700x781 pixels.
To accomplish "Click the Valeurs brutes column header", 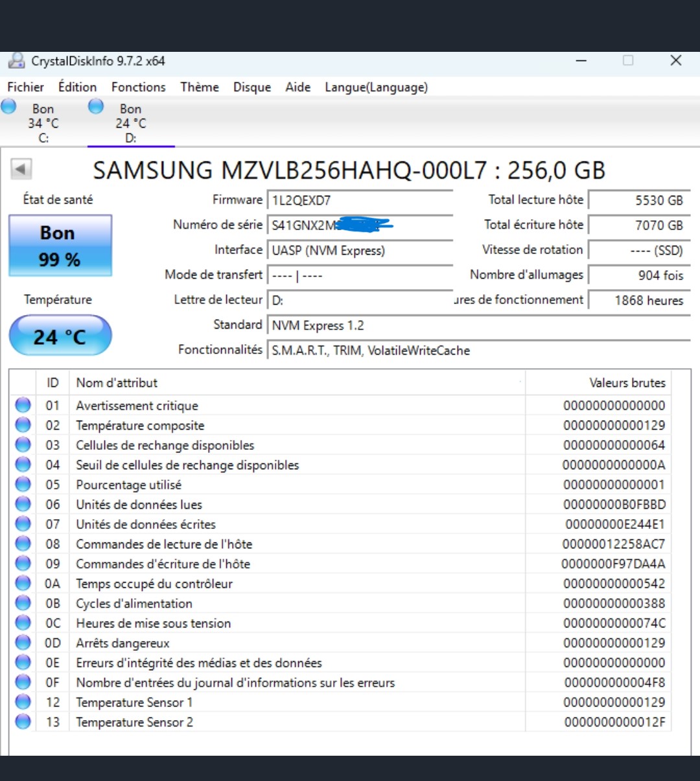I will [x=598, y=382].
